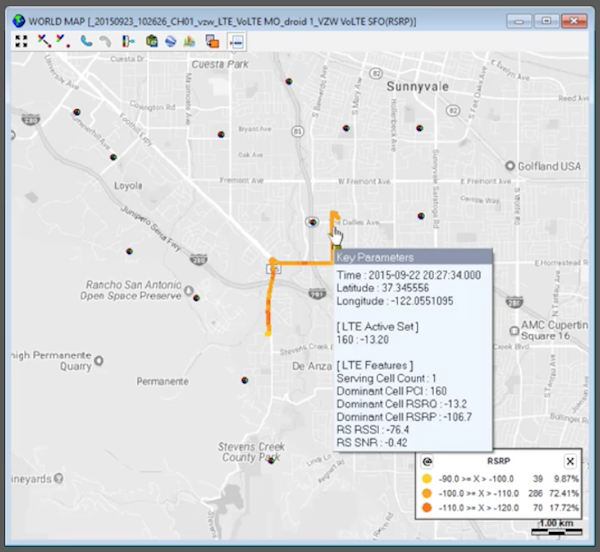Toggle the Y-point cell tool icon
Viewport: 600px width, 552px height.
tap(64, 41)
